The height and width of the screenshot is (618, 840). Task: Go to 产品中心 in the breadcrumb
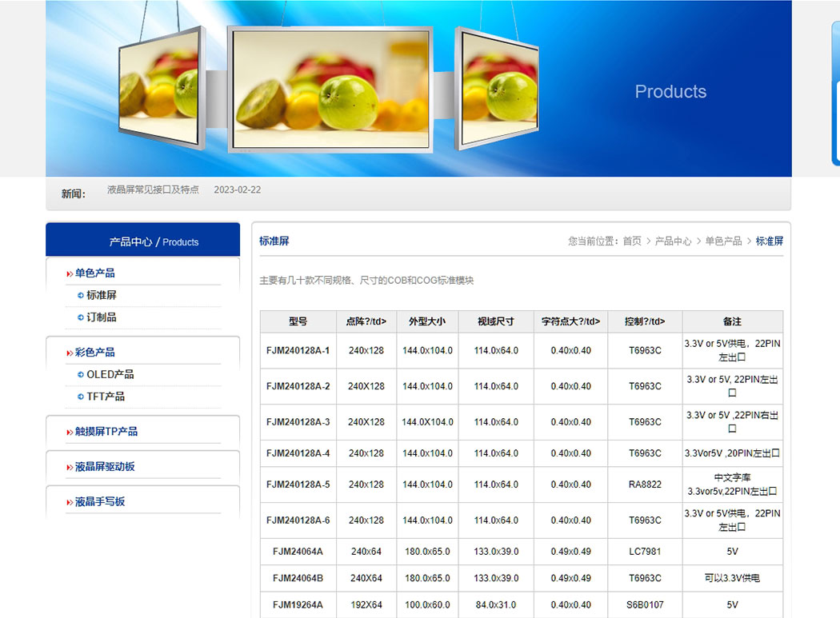tap(674, 241)
